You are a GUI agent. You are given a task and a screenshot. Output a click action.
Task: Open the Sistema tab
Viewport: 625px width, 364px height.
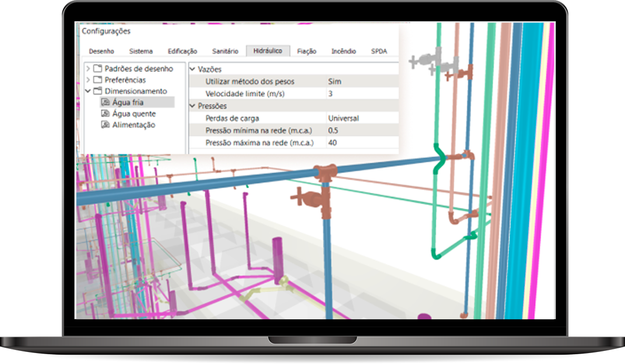click(x=141, y=51)
